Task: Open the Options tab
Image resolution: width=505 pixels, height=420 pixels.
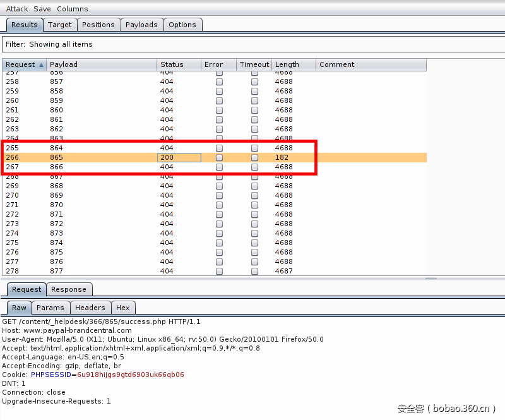Action: click(182, 25)
